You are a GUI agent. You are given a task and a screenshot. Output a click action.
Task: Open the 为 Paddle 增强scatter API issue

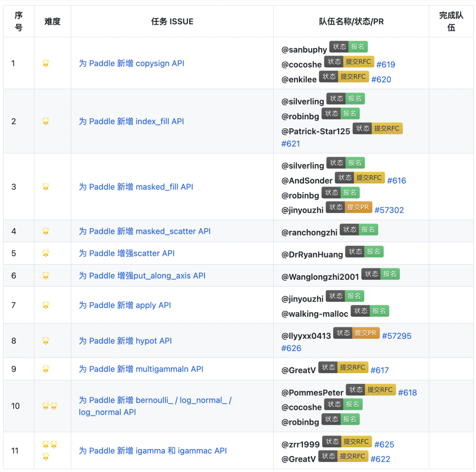pyautogui.click(x=126, y=253)
